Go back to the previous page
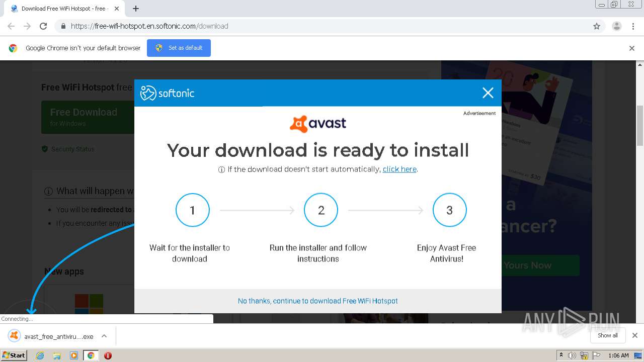This screenshot has height=362, width=644. (x=11, y=26)
